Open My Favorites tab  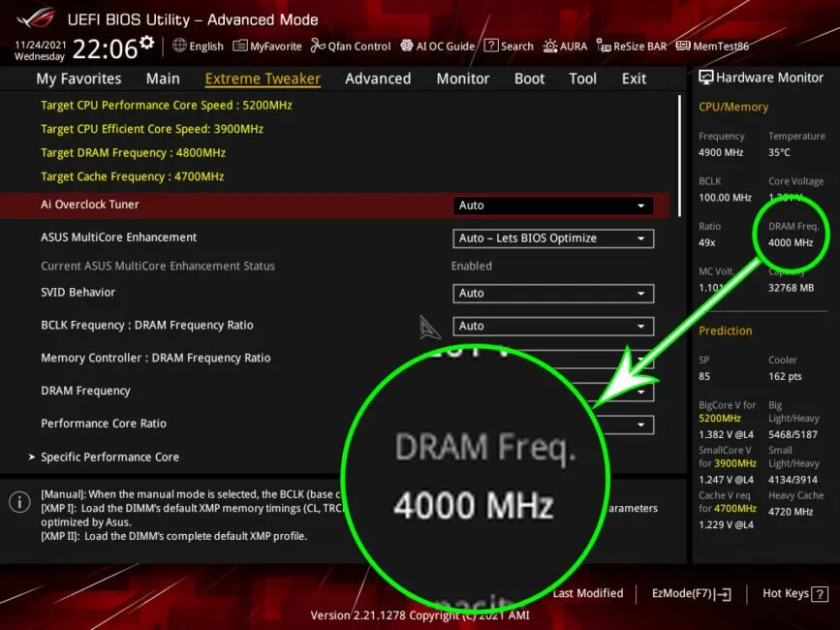click(x=78, y=79)
